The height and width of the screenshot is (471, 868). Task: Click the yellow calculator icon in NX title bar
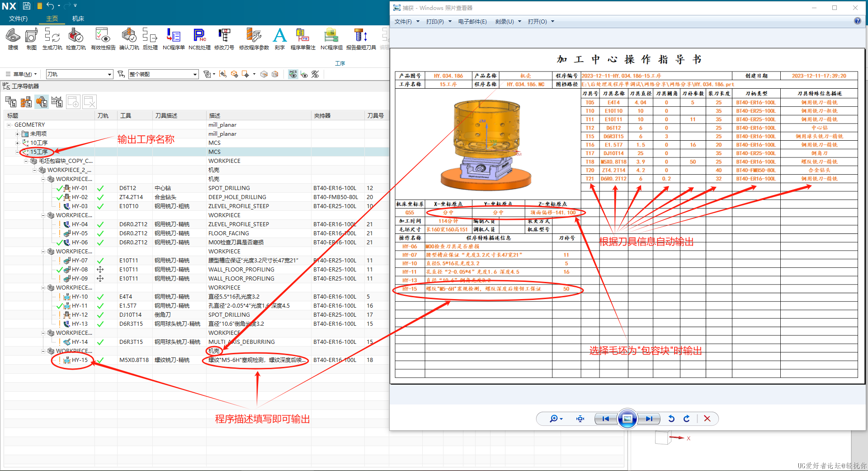coord(39,6)
